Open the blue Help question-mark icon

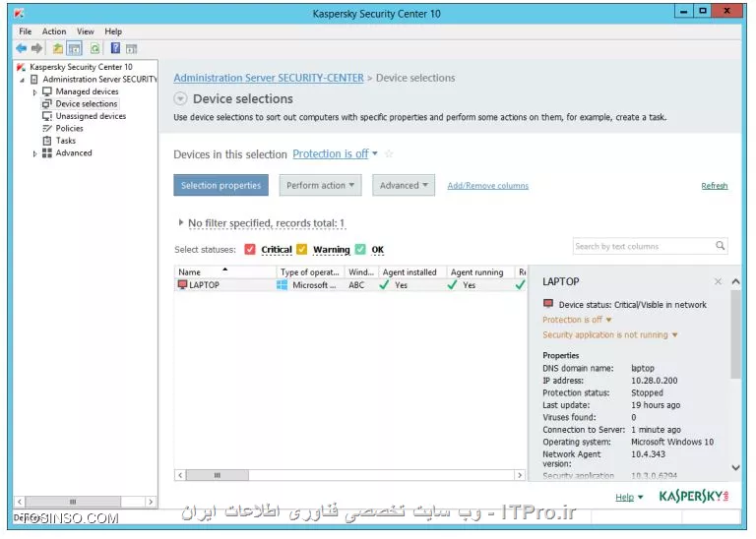[x=116, y=48]
